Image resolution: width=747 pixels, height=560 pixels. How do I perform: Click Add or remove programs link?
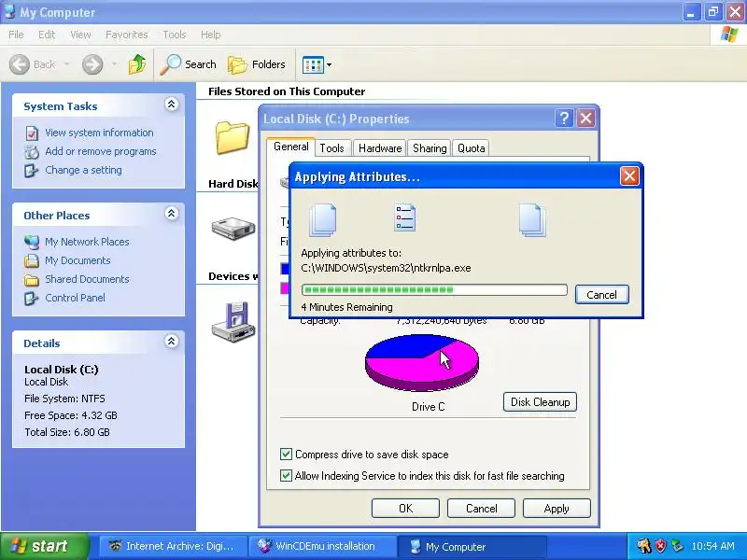coord(101,151)
